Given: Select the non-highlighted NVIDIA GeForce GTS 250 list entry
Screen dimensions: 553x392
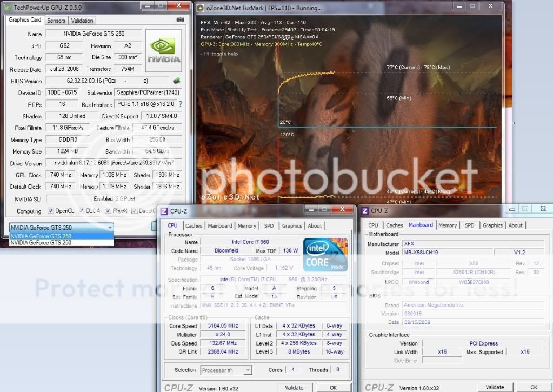Looking at the screenshot, I should pos(62,242).
